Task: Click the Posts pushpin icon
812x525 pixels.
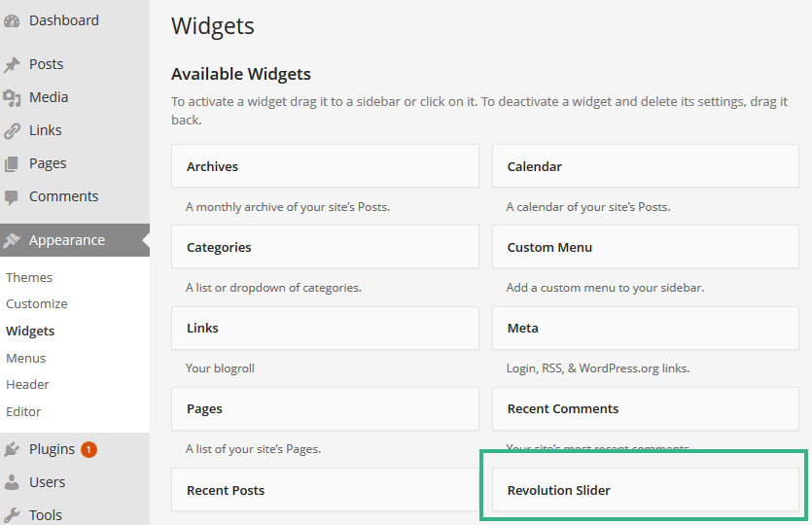Action: pyautogui.click(x=12, y=65)
